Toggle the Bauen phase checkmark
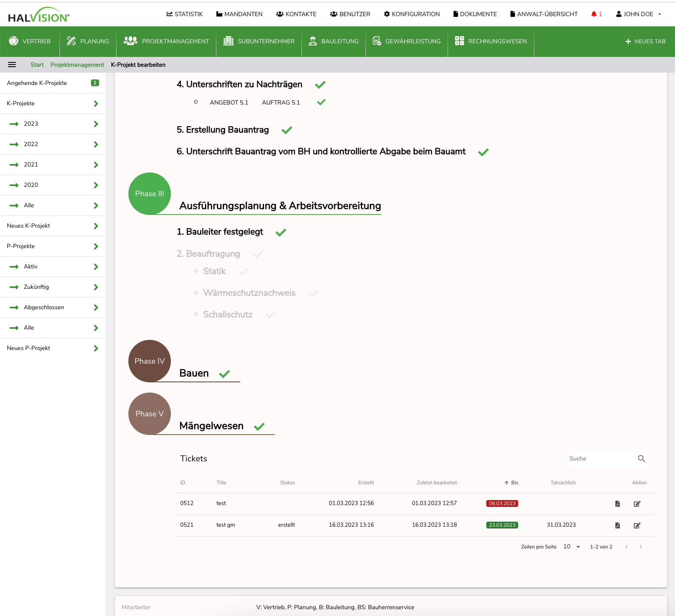 [x=224, y=374]
